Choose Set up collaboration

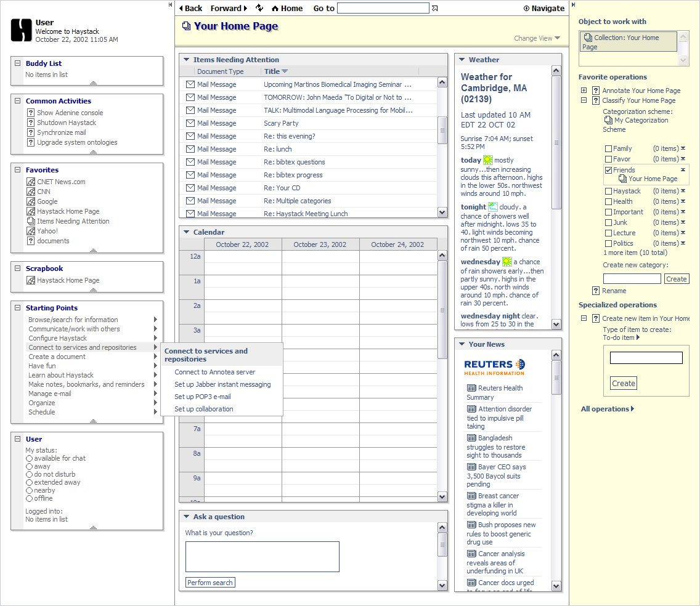coord(203,409)
